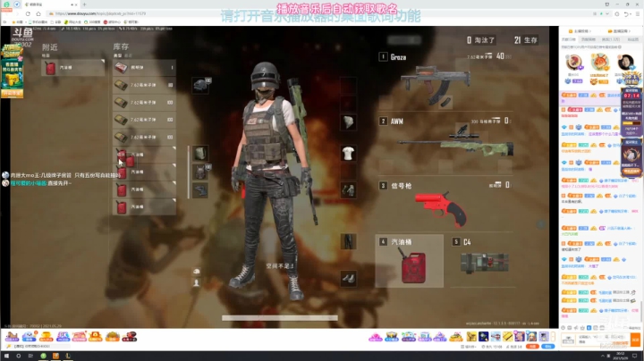
Task: Click the link with a yellow icon at the chat panel top left
Action: pyautogui.click(x=579, y=31)
